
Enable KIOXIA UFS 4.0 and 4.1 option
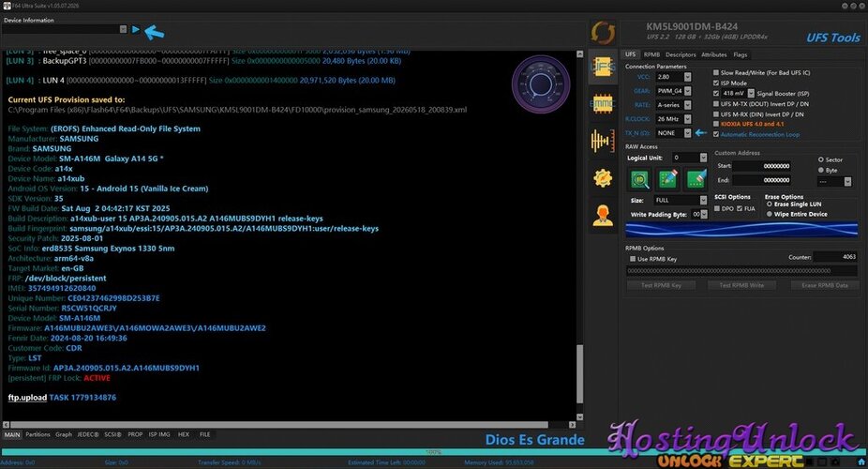716,124
